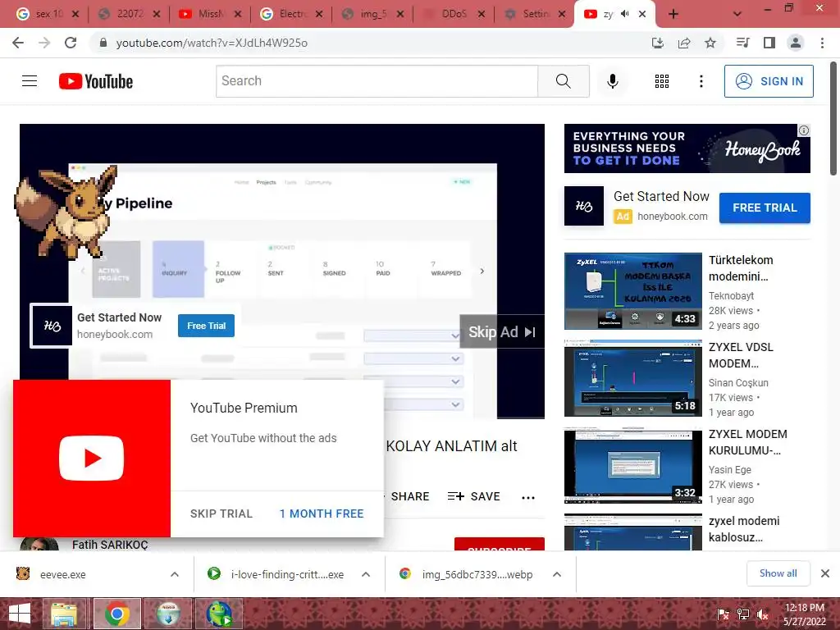The width and height of the screenshot is (840, 630).
Task: Open Chrome three-dot menu
Action: pyautogui.click(x=822, y=43)
